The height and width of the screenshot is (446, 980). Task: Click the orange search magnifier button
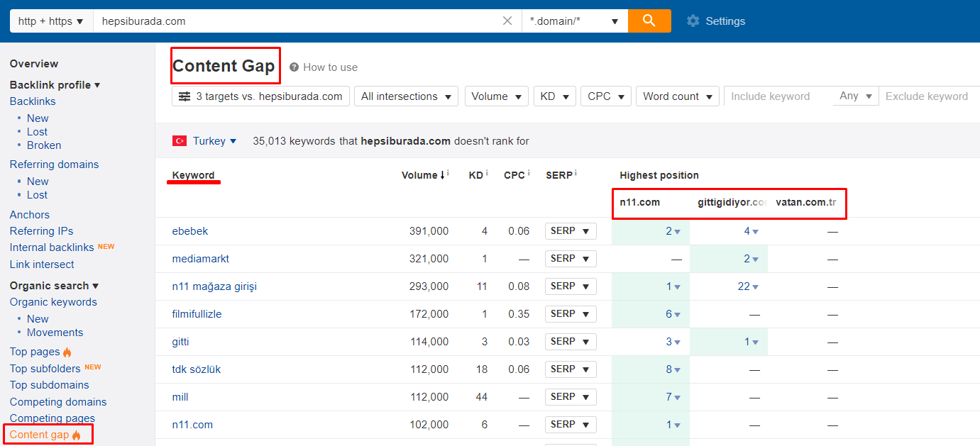tap(649, 21)
